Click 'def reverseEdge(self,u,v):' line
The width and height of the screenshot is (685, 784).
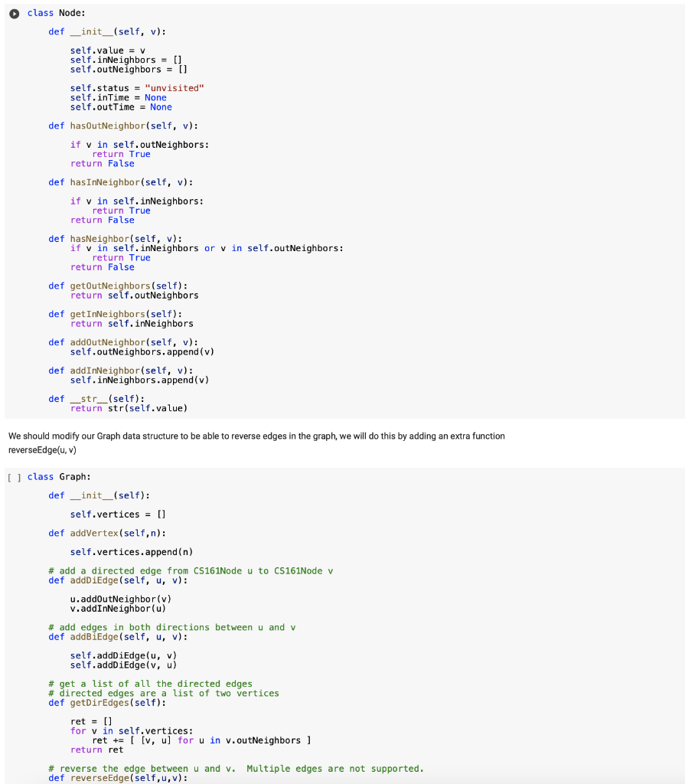click(118, 778)
